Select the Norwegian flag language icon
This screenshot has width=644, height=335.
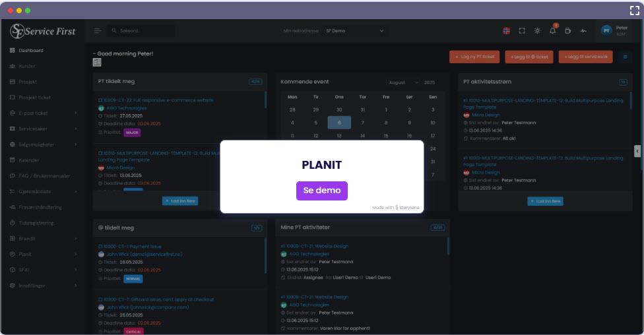tap(506, 31)
